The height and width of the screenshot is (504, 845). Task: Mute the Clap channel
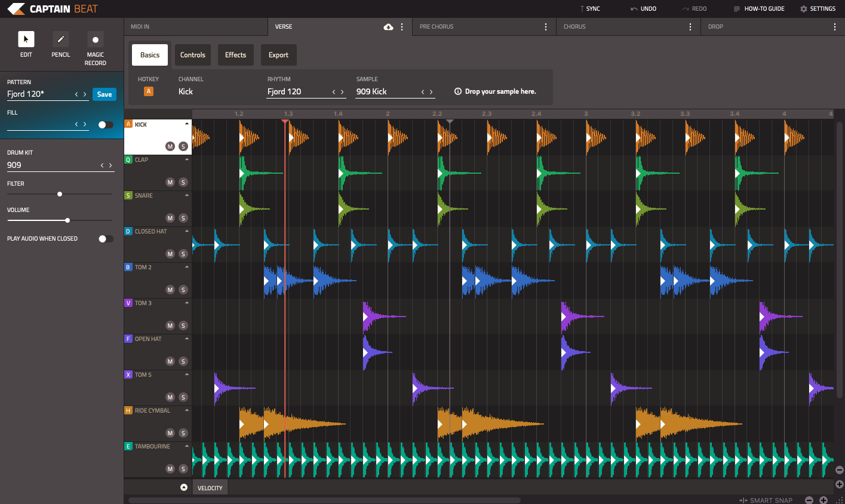170,182
